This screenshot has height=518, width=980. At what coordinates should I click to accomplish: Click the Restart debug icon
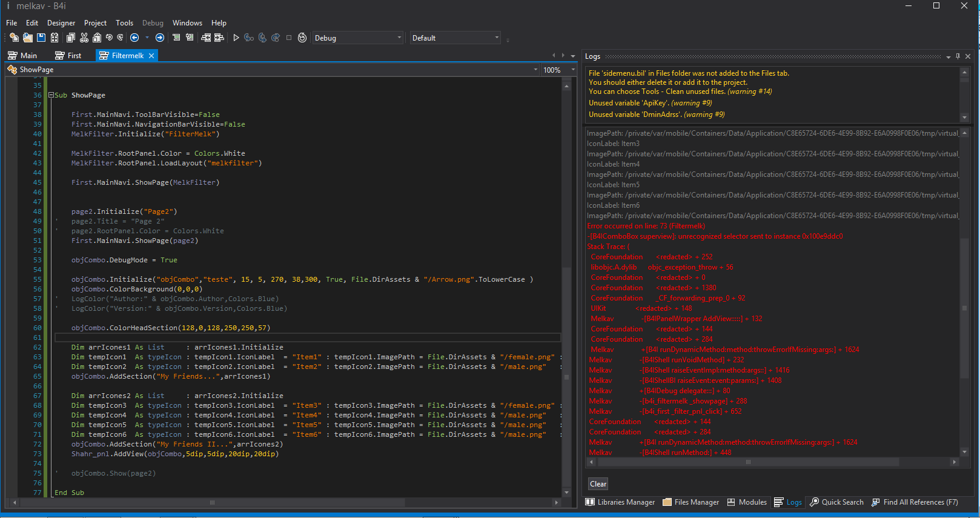pyautogui.click(x=302, y=38)
